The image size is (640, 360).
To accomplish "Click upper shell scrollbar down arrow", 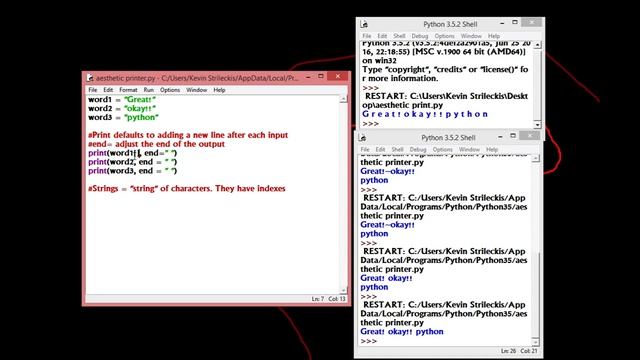I will [538, 124].
